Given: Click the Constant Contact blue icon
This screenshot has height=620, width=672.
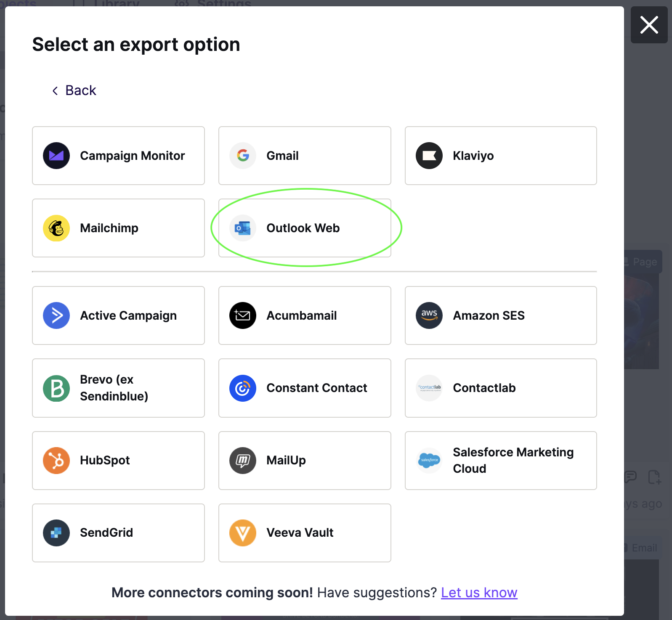Looking at the screenshot, I should [243, 388].
